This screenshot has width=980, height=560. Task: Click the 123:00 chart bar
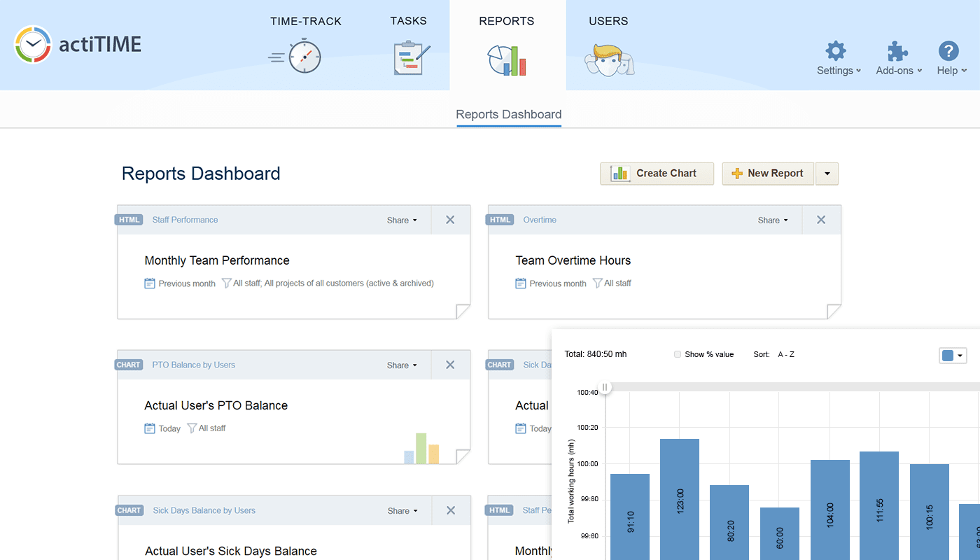[x=680, y=499]
